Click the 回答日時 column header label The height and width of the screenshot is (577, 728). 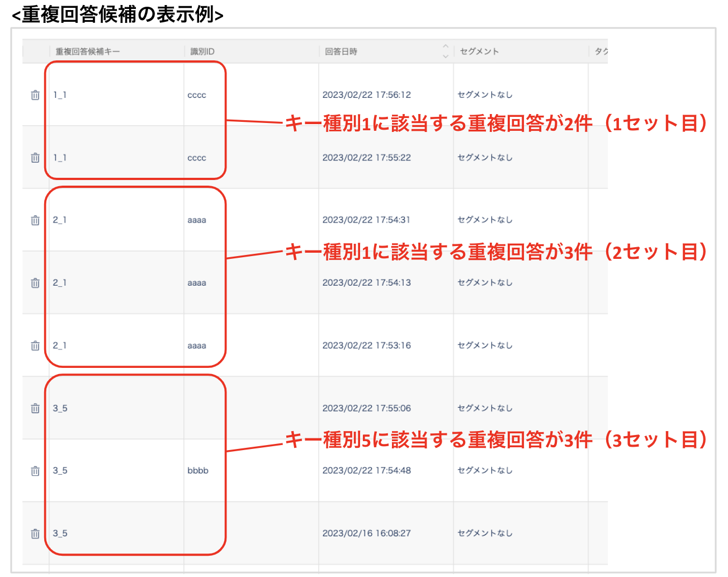[x=341, y=51]
